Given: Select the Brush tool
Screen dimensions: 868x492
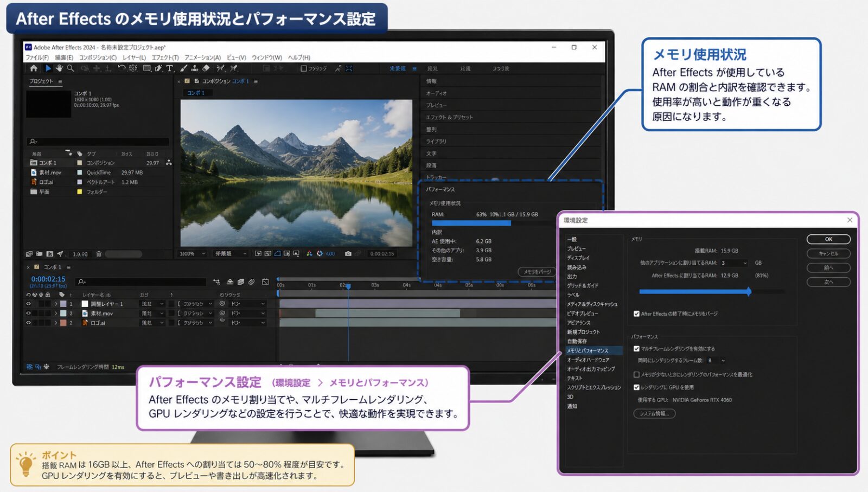Looking at the screenshot, I should 184,68.
